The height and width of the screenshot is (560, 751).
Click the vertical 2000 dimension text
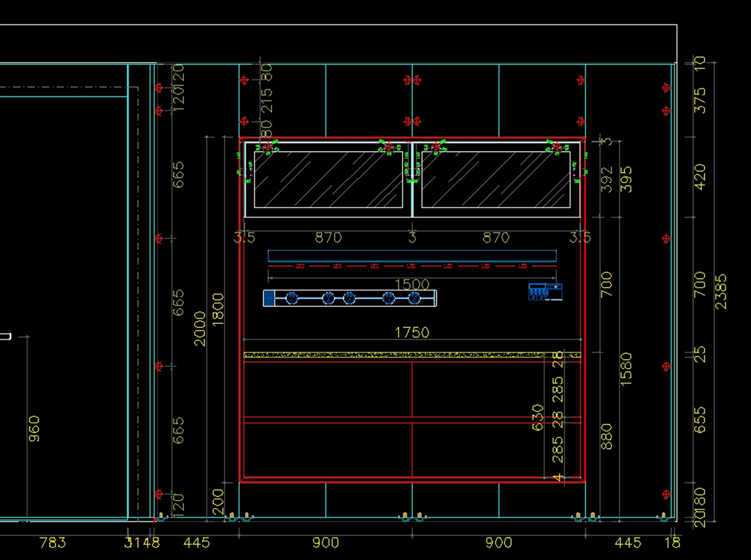pos(200,328)
